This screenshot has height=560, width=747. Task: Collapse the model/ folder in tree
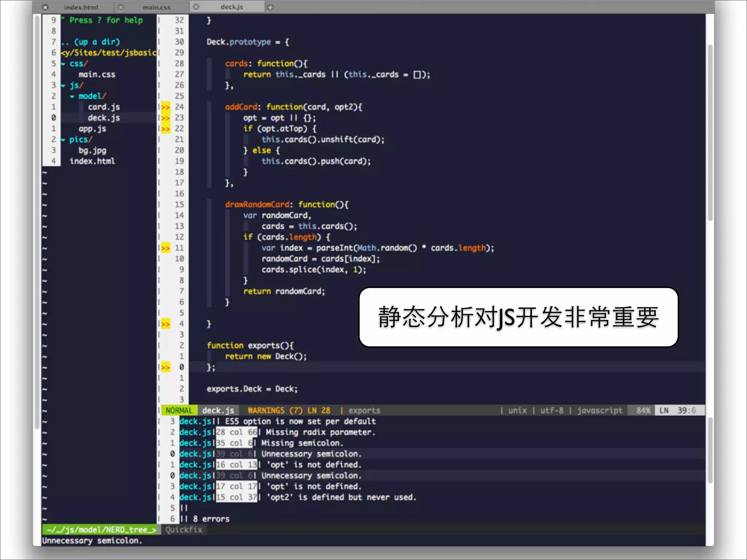[72, 96]
